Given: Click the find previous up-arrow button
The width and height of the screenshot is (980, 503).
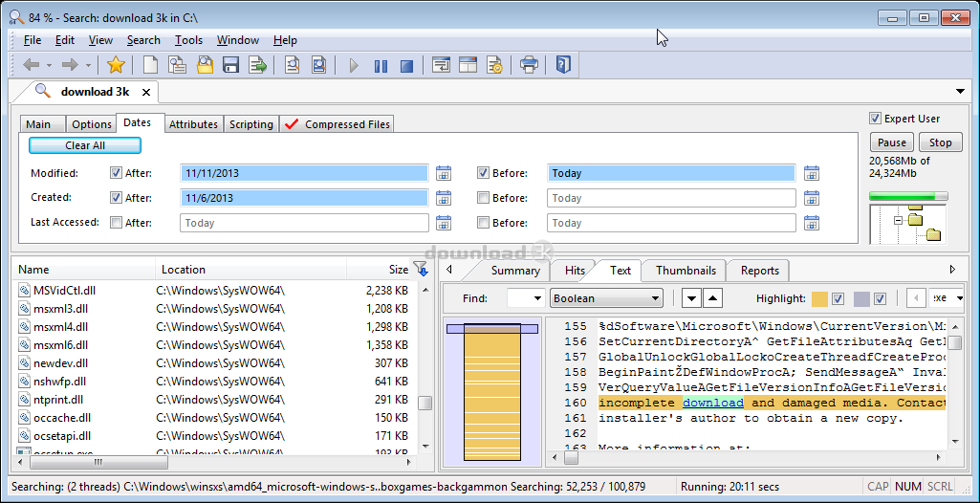Looking at the screenshot, I should click(714, 298).
